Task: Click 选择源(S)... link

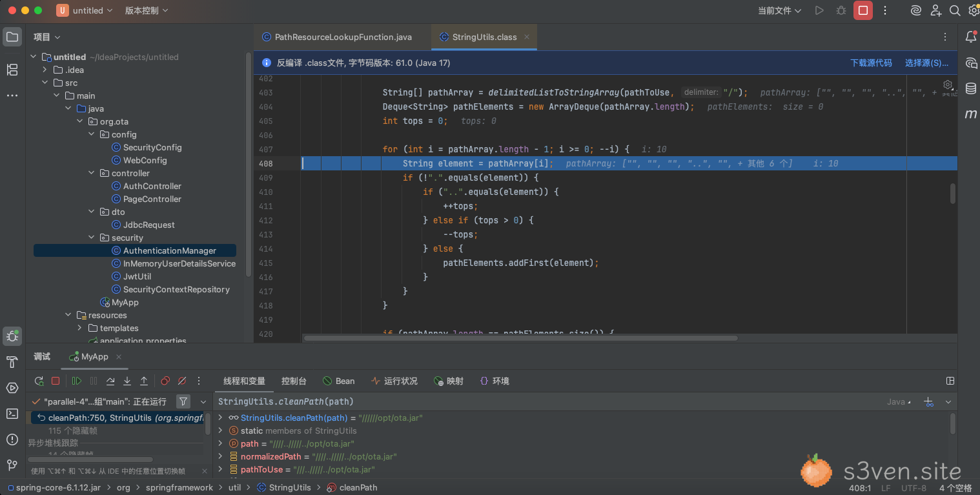Action: pyautogui.click(x=926, y=63)
